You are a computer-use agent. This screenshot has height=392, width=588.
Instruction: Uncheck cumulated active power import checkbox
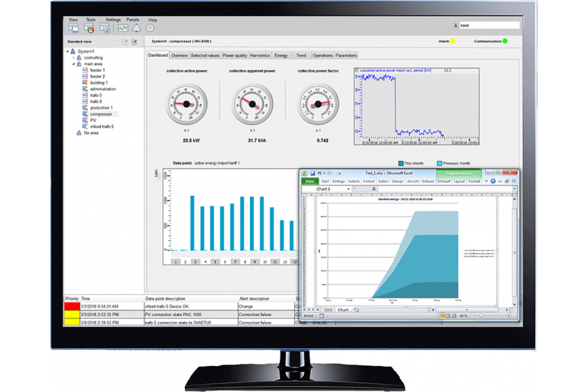pyautogui.click(x=357, y=70)
